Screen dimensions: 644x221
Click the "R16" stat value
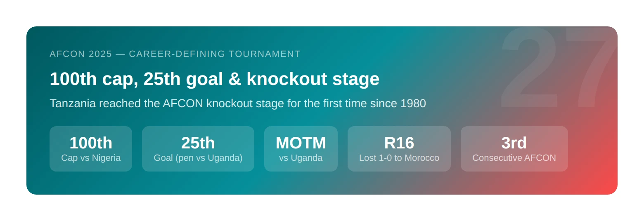(399, 143)
